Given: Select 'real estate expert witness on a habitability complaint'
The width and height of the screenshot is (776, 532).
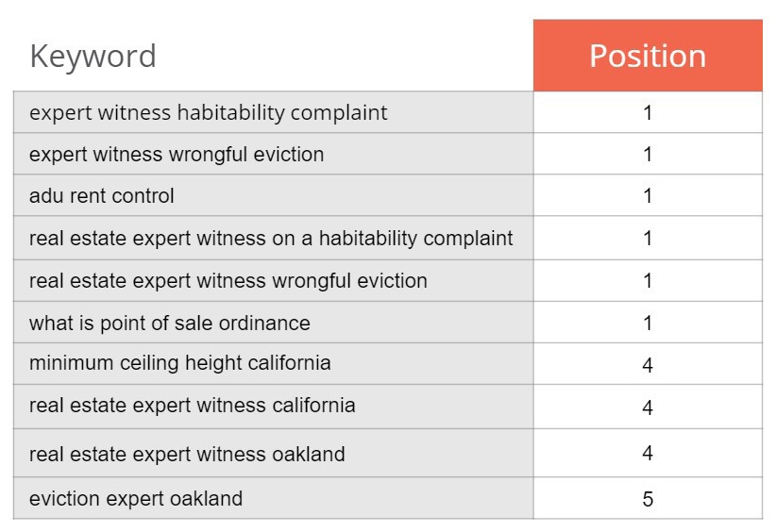Looking at the screenshot, I should pyautogui.click(x=271, y=239).
